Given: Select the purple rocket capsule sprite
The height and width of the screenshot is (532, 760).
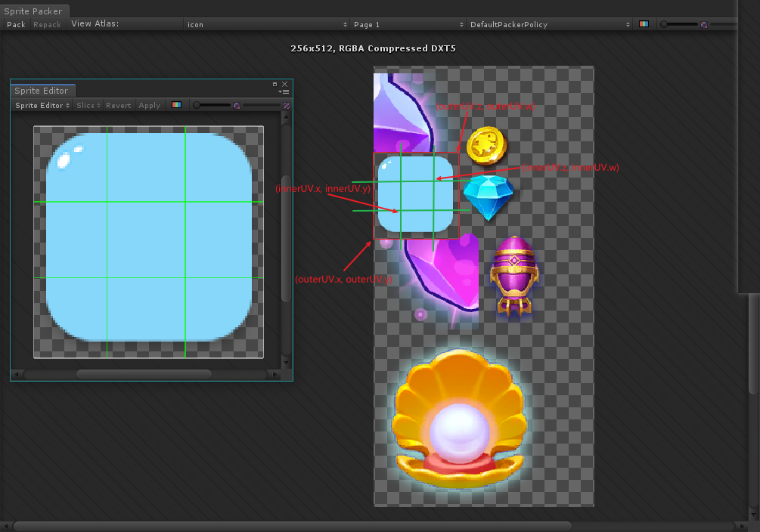Looking at the screenshot, I should click(x=513, y=275).
